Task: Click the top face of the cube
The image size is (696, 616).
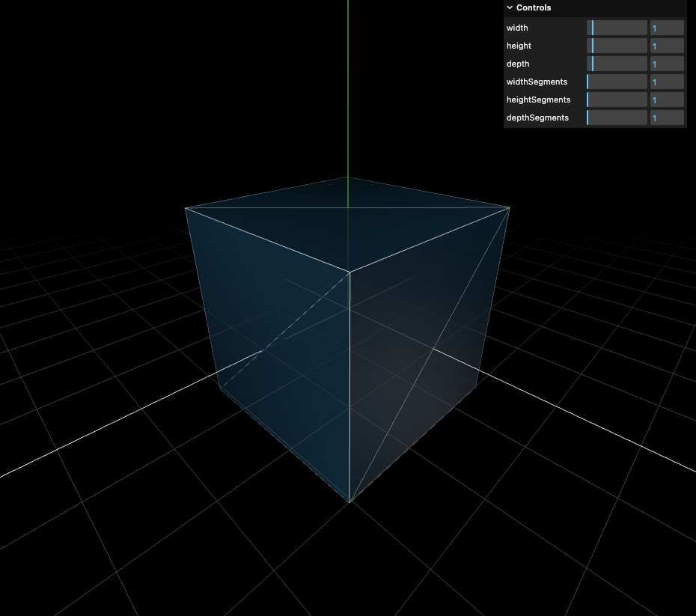Action: tap(347, 224)
